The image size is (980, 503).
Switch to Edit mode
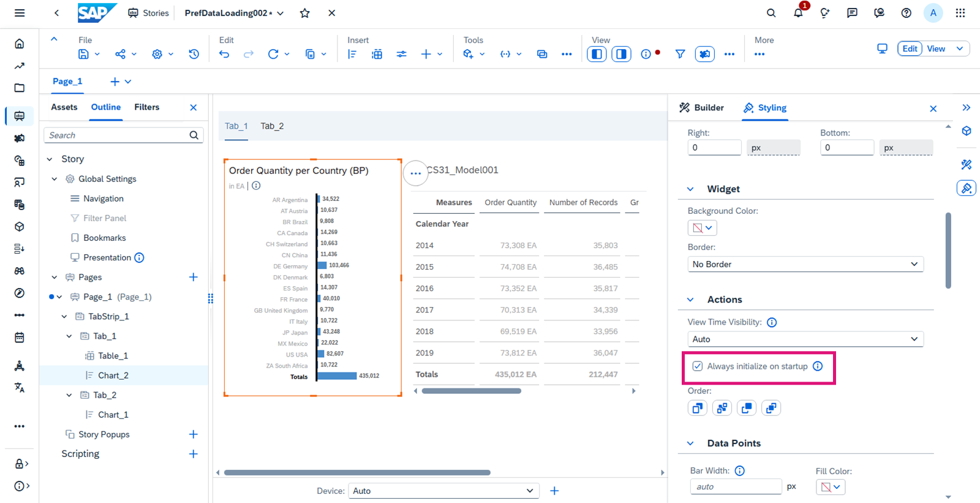910,48
